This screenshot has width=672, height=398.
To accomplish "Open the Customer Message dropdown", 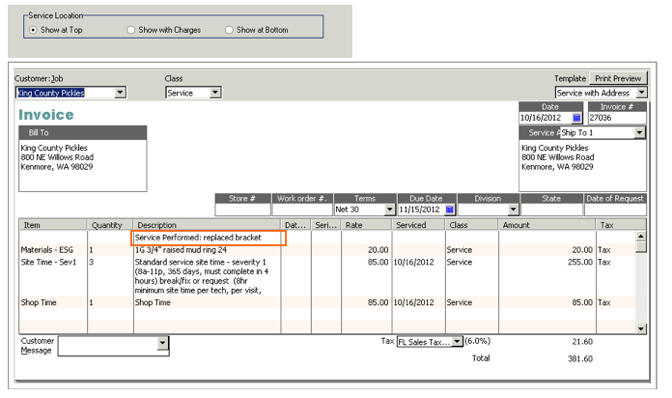I will (162, 343).
